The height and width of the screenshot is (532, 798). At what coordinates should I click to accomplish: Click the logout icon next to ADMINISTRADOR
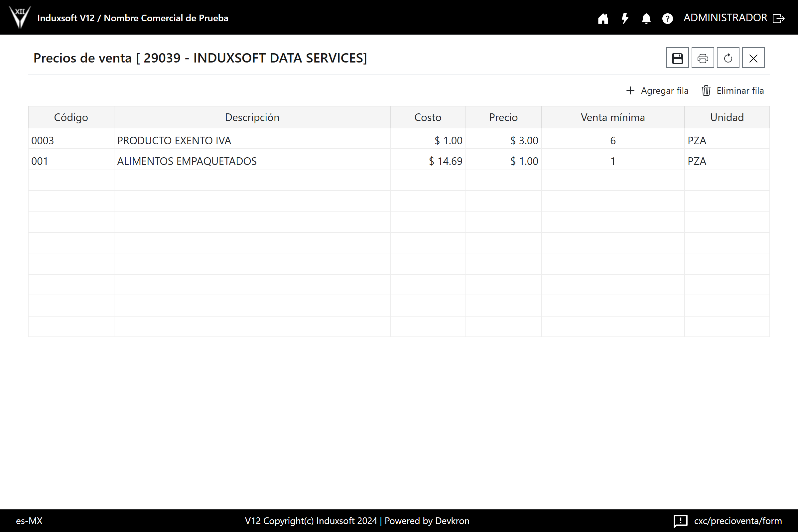(x=779, y=18)
